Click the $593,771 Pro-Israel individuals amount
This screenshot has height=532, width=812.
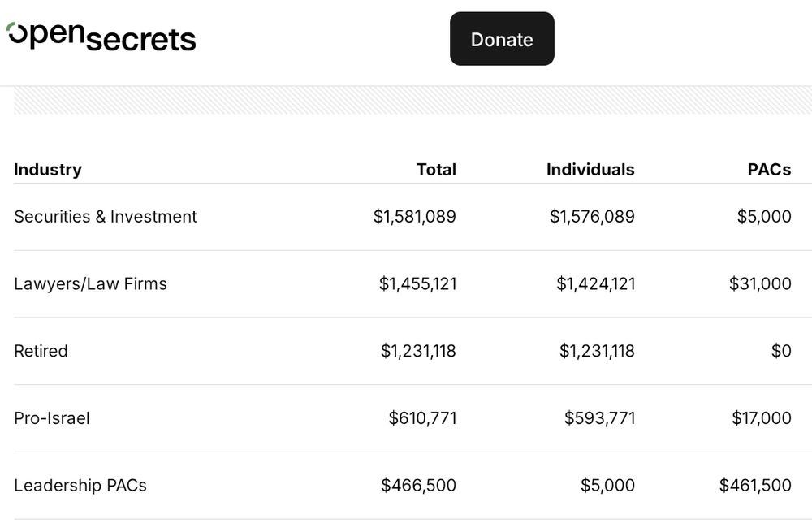599,418
